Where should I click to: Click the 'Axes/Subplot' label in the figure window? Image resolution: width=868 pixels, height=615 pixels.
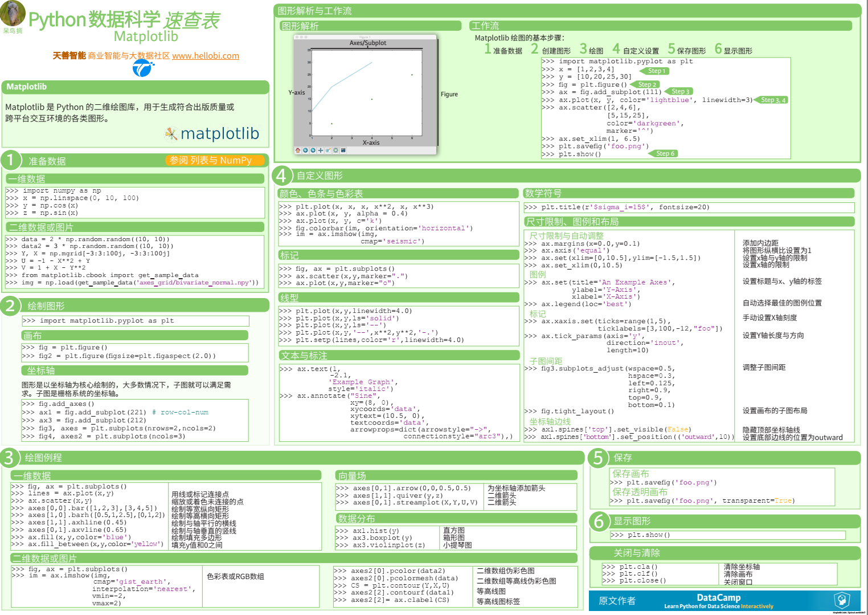click(x=368, y=43)
